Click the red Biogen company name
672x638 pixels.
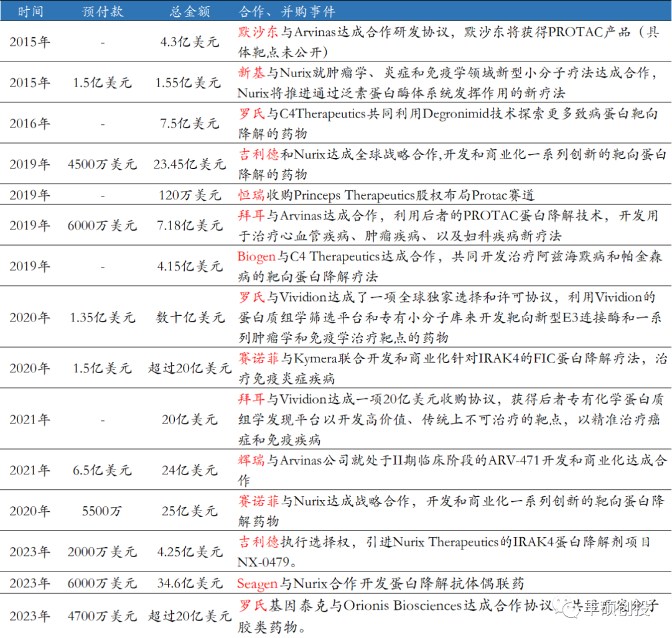[x=257, y=256]
